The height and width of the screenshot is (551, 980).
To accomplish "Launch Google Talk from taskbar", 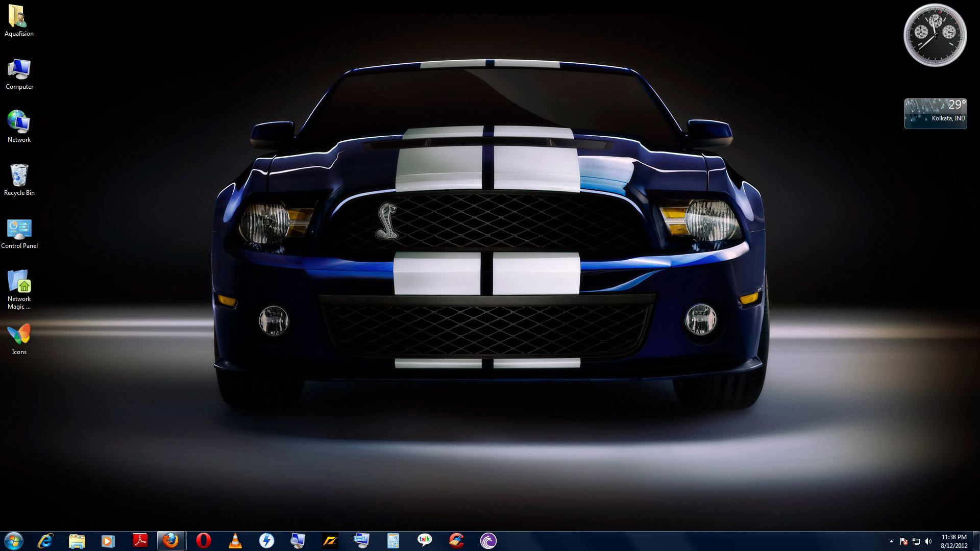I will click(x=425, y=541).
